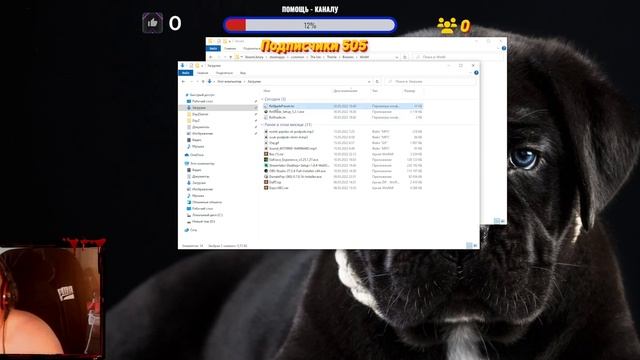The image size is (640, 360).
Task: Open the address bar history dropdown in front window
Action: point(369,82)
